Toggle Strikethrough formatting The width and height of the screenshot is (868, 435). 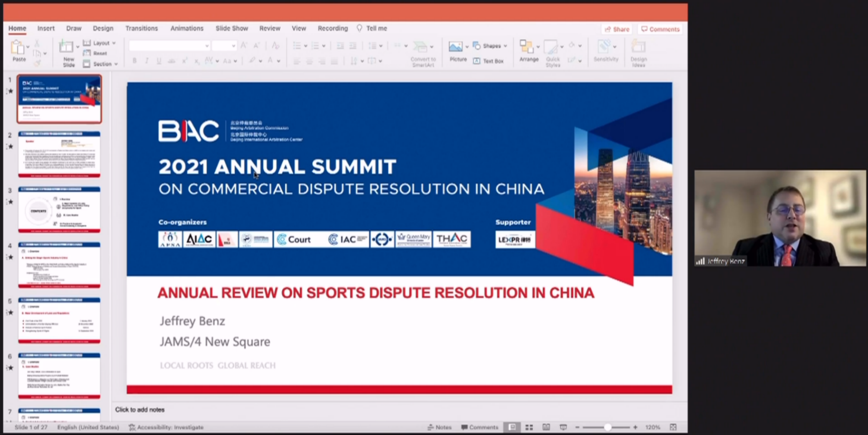(x=172, y=61)
